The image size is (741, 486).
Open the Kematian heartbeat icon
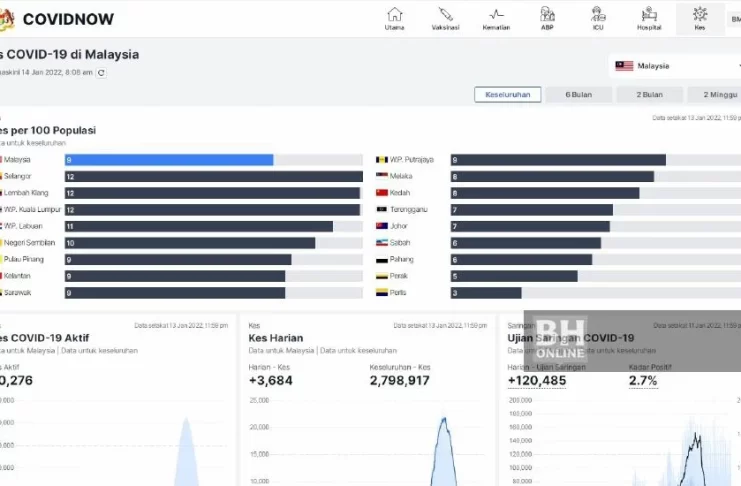pos(496,14)
